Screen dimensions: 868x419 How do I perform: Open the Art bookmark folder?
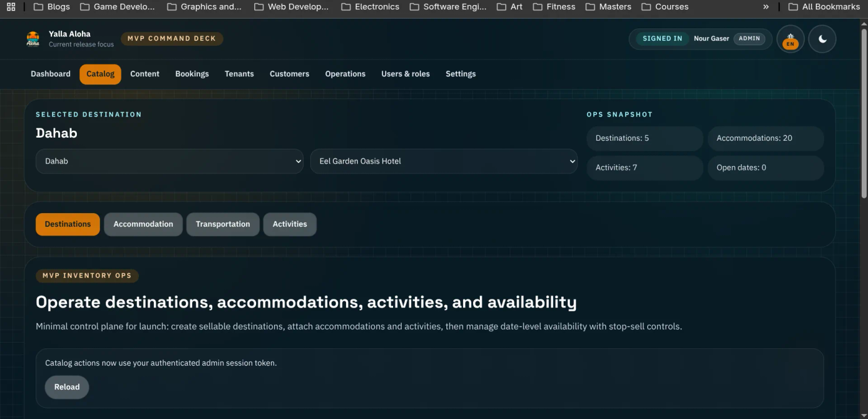click(510, 7)
